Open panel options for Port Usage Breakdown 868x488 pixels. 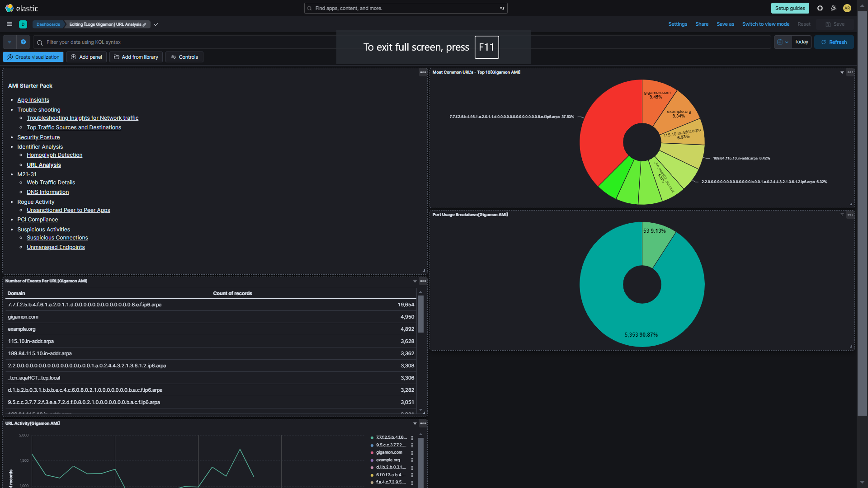pos(850,215)
